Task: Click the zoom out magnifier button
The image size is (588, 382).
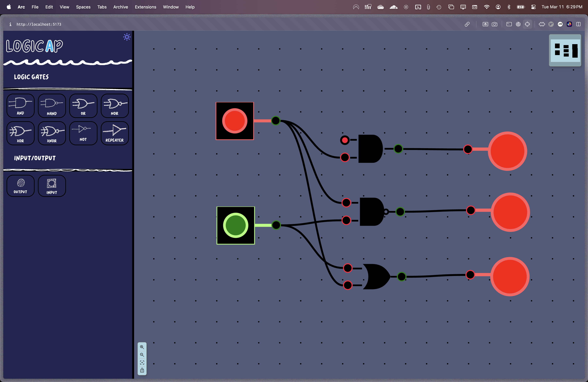Action: (142, 355)
